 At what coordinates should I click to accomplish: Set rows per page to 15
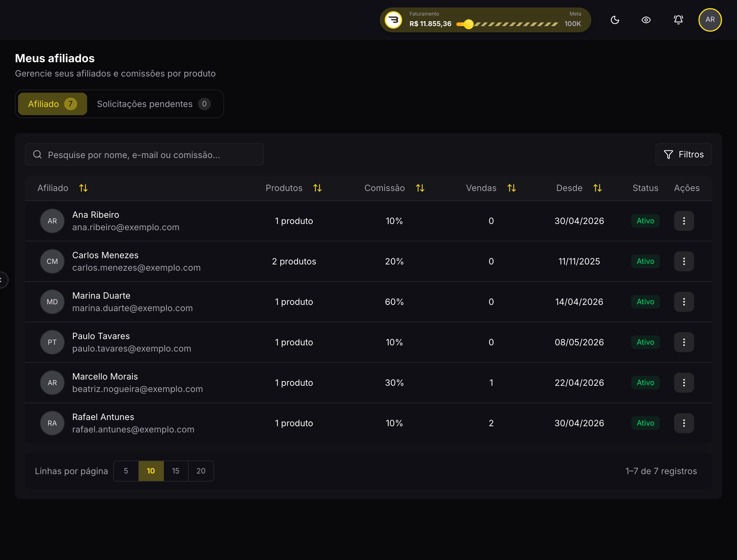point(176,471)
